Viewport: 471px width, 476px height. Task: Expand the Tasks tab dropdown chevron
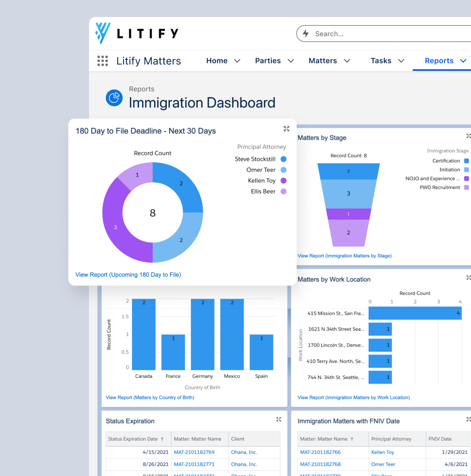coord(401,61)
